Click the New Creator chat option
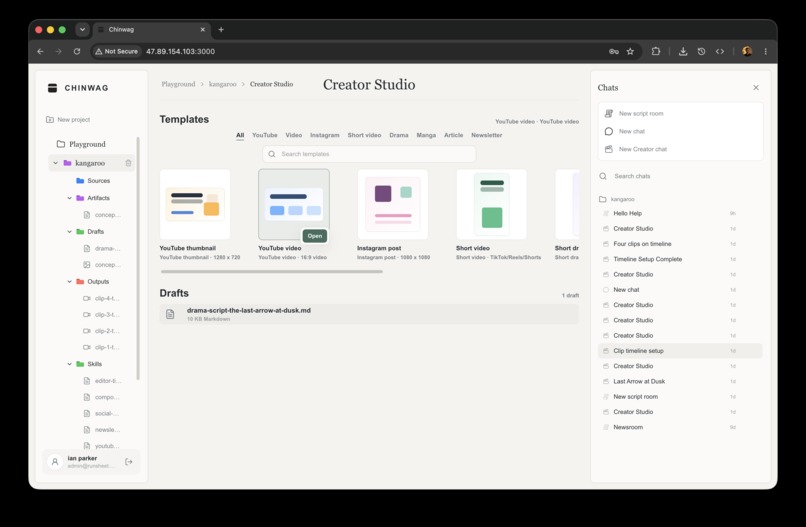This screenshot has width=806, height=527. 680,149
